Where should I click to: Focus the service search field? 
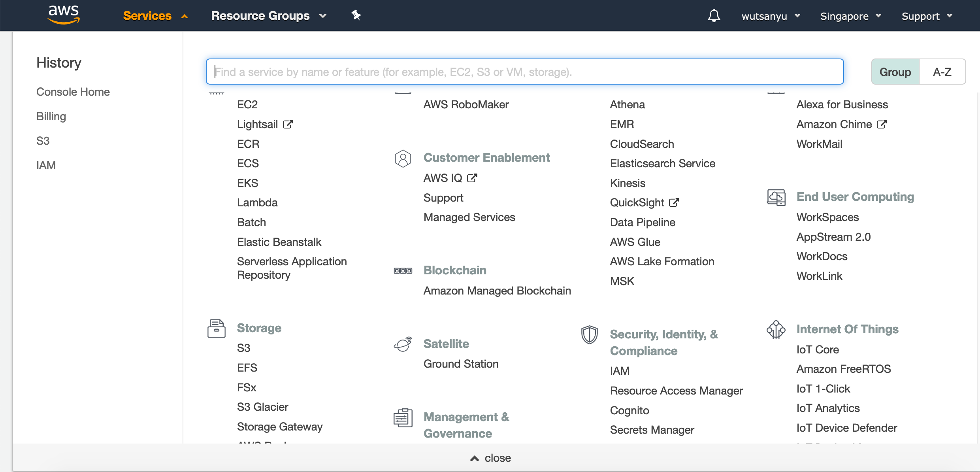pos(525,72)
